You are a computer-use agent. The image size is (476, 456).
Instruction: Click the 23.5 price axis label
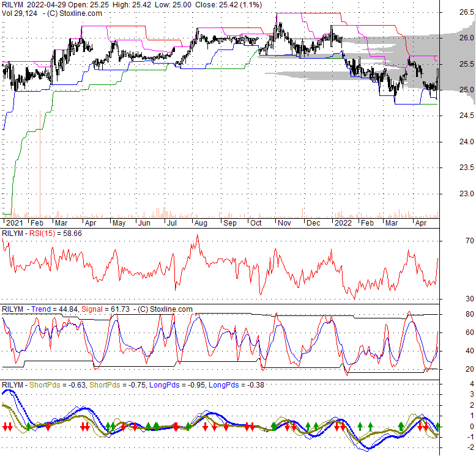[x=467, y=167]
